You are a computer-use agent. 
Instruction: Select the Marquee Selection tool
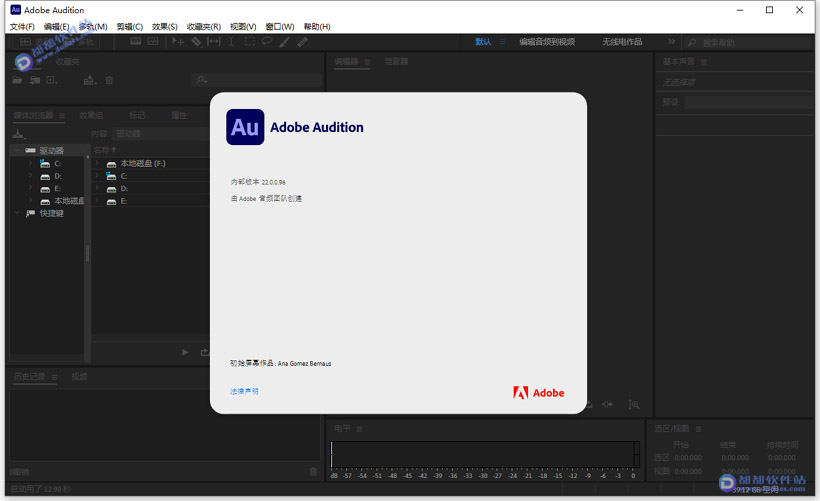250,41
